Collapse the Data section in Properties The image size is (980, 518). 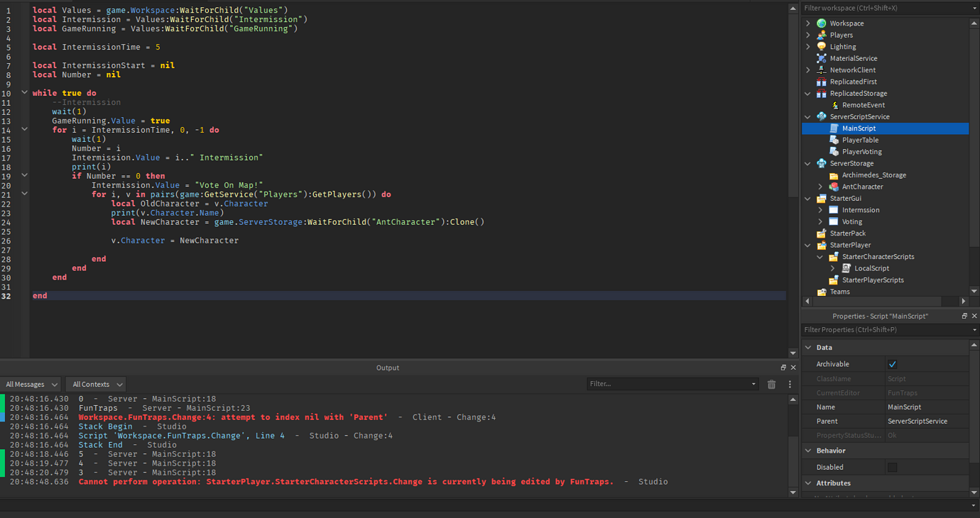pos(808,347)
